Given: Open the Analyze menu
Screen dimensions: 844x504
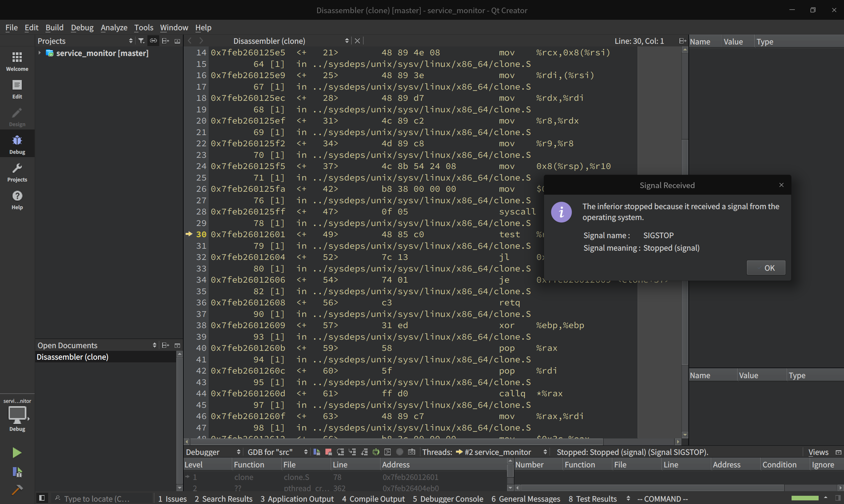Looking at the screenshot, I should point(114,28).
